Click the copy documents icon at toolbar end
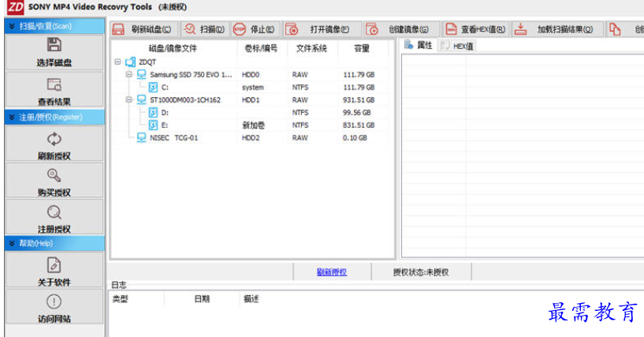Viewport: 644px width, 337px height. (x=615, y=29)
